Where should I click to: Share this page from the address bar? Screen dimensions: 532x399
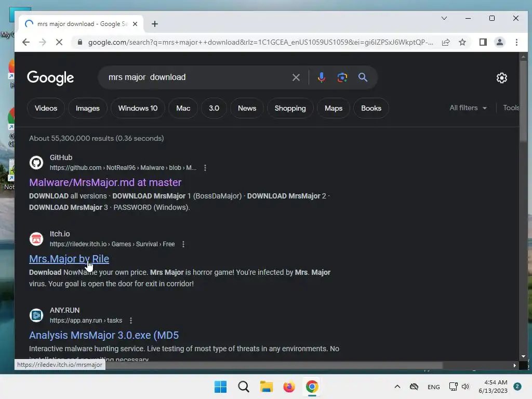coord(445,42)
